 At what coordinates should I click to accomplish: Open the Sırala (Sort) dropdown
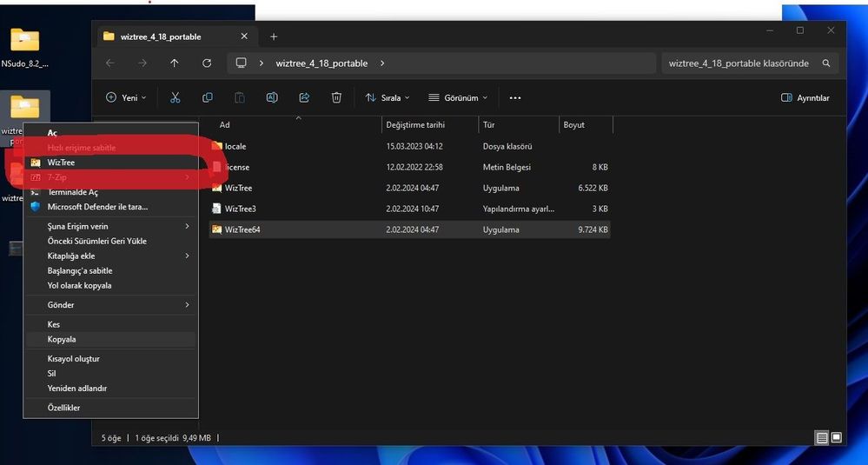(x=388, y=97)
